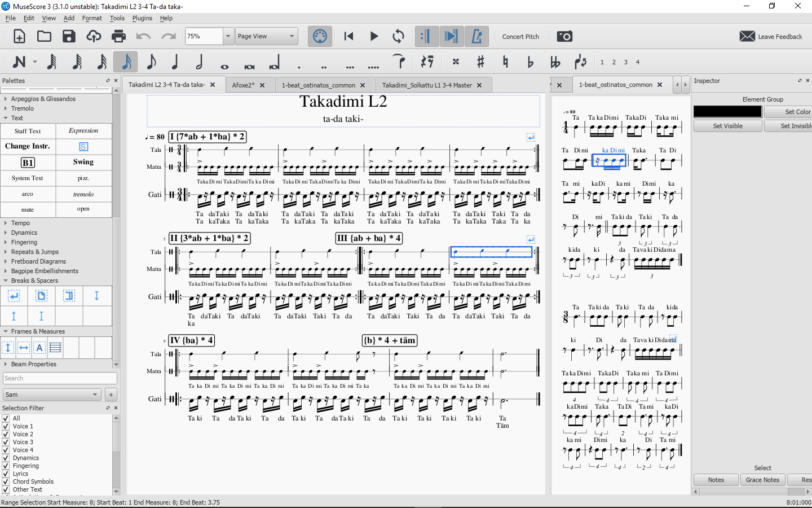This screenshot has width=812, height=508.
Task: Toggle loop playback
Action: click(398, 37)
